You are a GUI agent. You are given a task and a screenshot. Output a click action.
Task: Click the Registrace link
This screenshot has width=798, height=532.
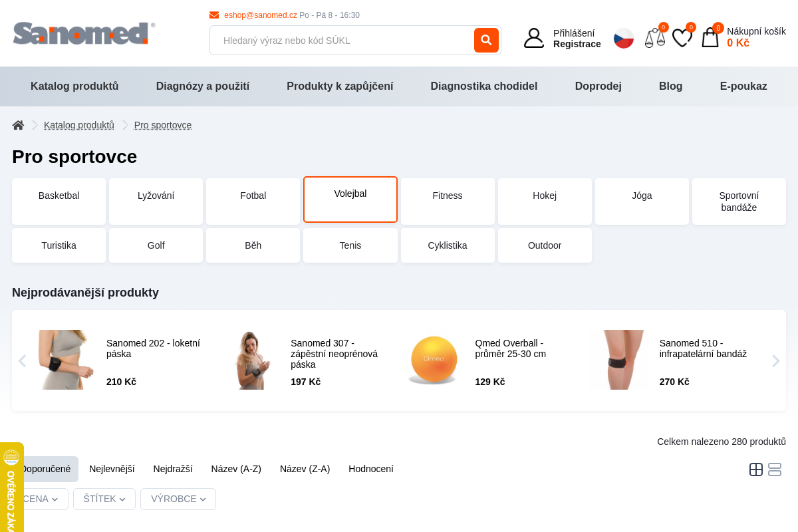pyautogui.click(x=577, y=44)
